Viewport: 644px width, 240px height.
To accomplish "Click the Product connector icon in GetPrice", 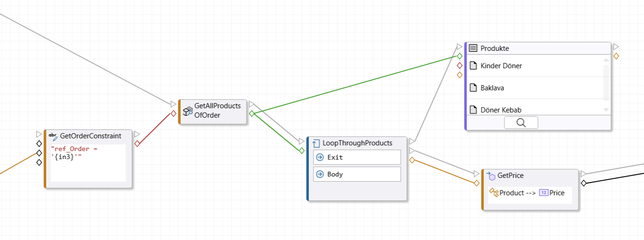I will (x=494, y=192).
